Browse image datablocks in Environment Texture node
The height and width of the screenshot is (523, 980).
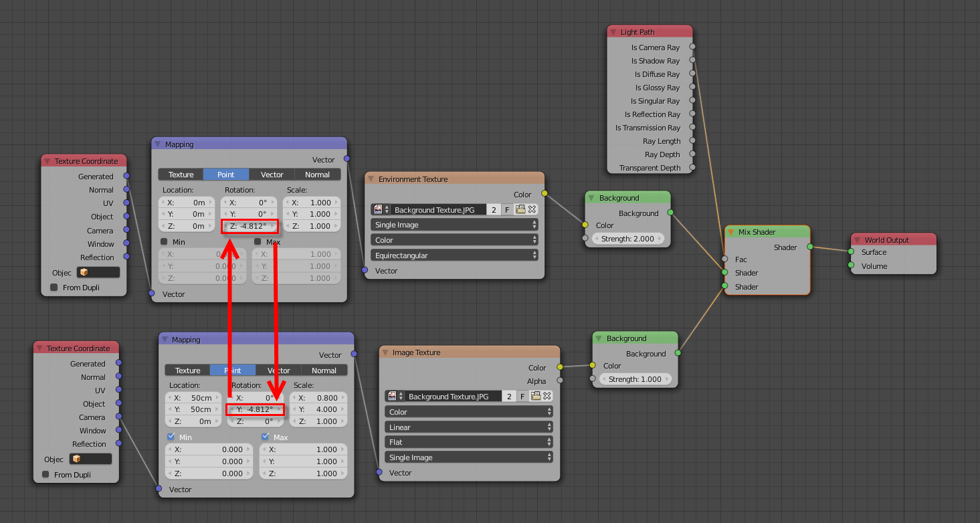pyautogui.click(x=381, y=210)
